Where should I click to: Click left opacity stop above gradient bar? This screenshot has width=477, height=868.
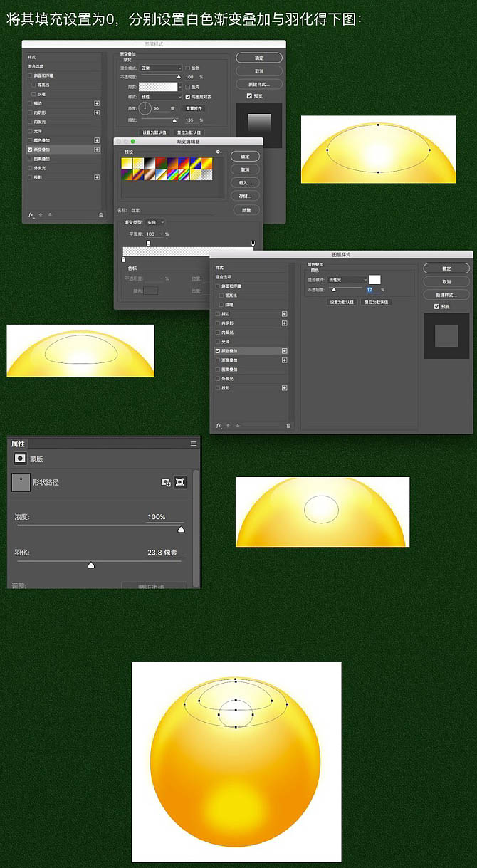148,244
